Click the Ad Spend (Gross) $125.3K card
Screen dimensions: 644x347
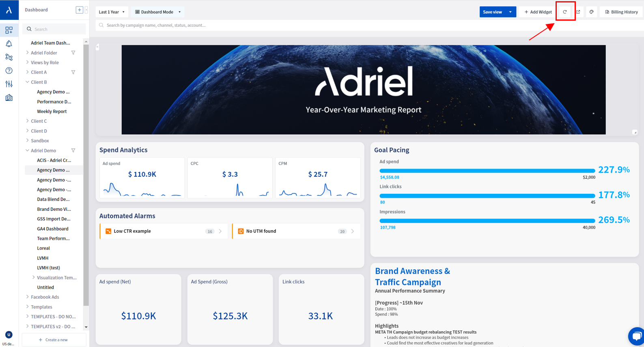230,309
